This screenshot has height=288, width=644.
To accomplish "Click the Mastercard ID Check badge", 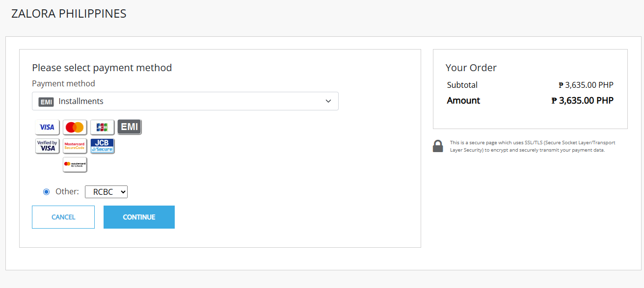I will (75, 164).
